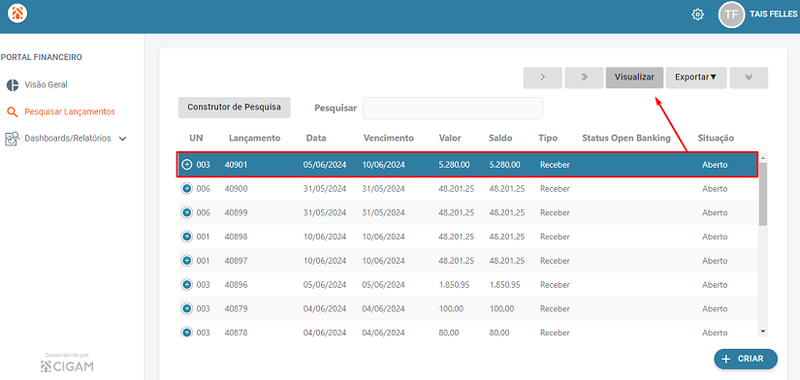Image resolution: width=800 pixels, height=380 pixels.
Task: Open Dashboards/Relatórios menu item
Action: [x=67, y=139]
